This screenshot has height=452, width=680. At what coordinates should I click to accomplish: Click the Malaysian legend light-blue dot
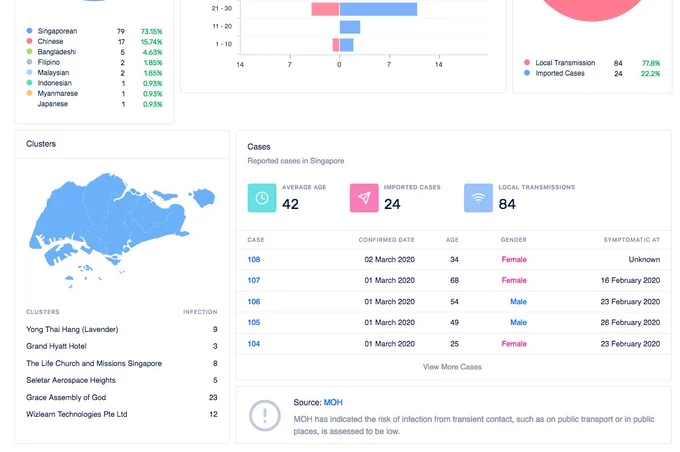(29, 72)
